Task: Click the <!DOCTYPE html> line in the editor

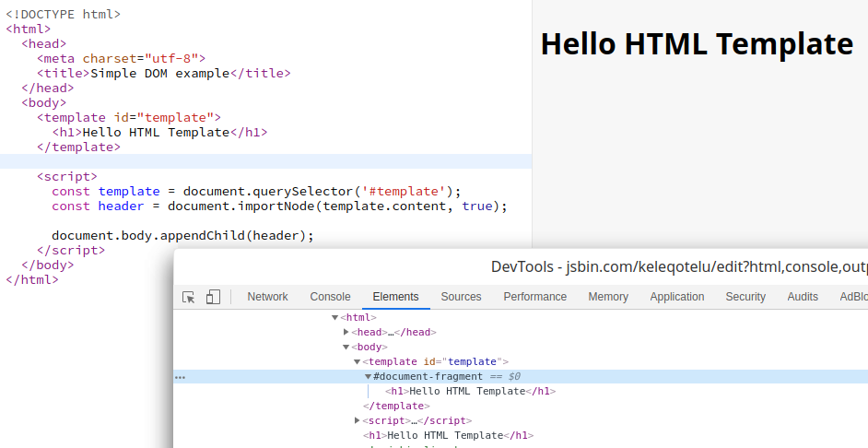Action: click(x=63, y=15)
